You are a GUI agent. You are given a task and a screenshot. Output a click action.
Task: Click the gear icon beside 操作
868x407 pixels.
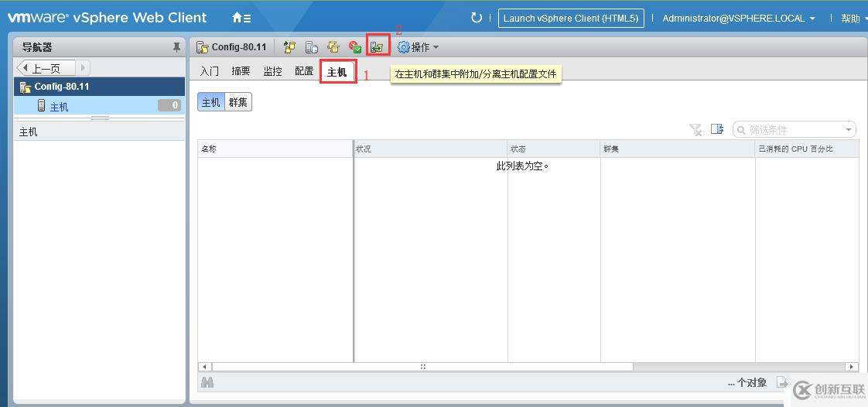pos(404,48)
